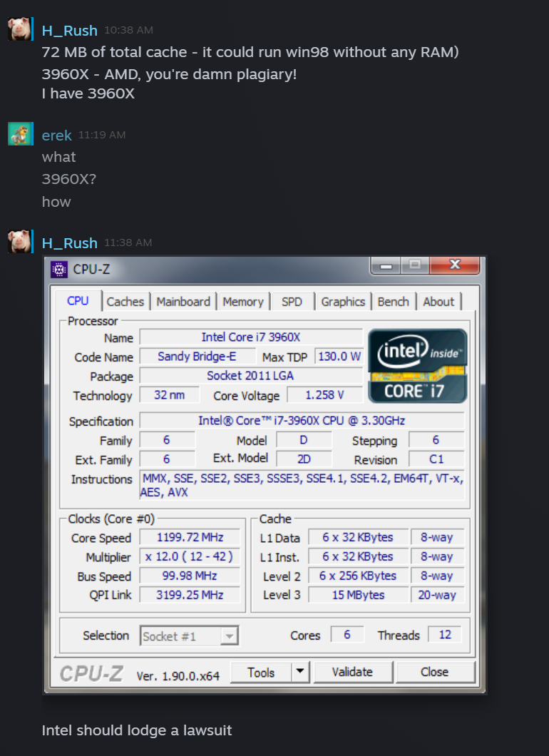Screen dimensions: 549x756
Task: Open H_Rush's profile from the 11:38 AM username
Action: (69, 243)
